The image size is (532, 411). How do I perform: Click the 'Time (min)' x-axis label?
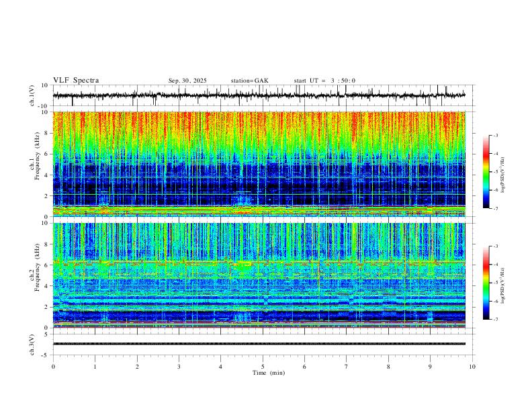point(269,373)
